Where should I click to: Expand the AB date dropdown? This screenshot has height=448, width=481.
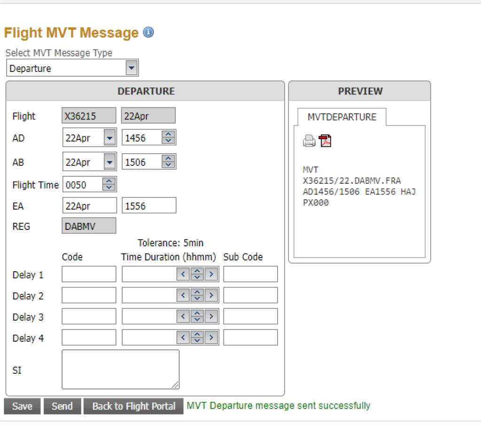tap(109, 162)
